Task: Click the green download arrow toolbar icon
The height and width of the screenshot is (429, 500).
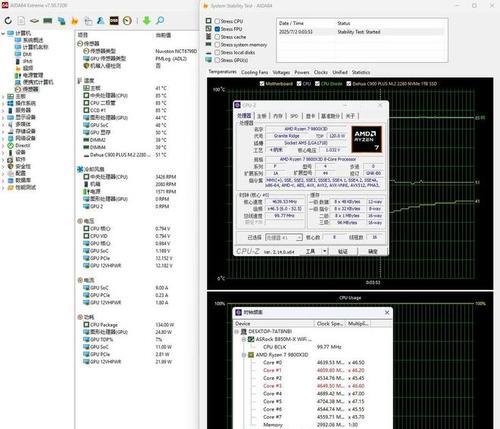Action: 147,21
